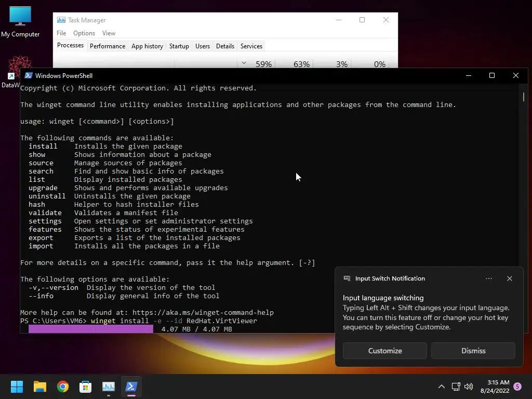Open the Windows Start menu
532x399 pixels.
[17, 387]
